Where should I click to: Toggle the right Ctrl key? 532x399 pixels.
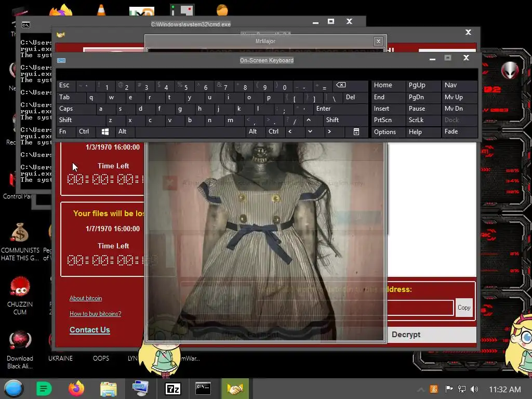[275, 131]
